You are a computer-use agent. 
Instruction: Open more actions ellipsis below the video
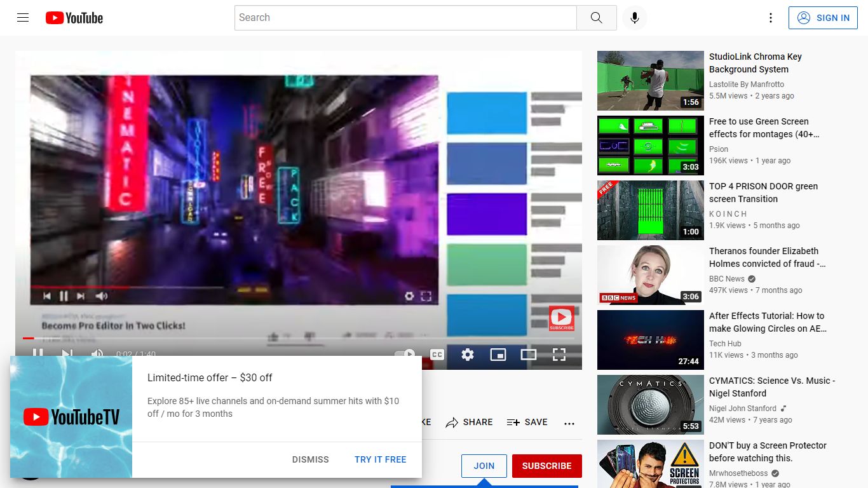point(569,423)
